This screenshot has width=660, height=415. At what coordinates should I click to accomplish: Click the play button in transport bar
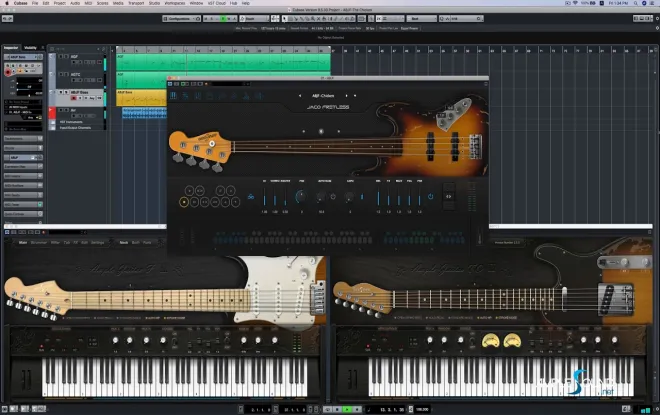click(347, 409)
